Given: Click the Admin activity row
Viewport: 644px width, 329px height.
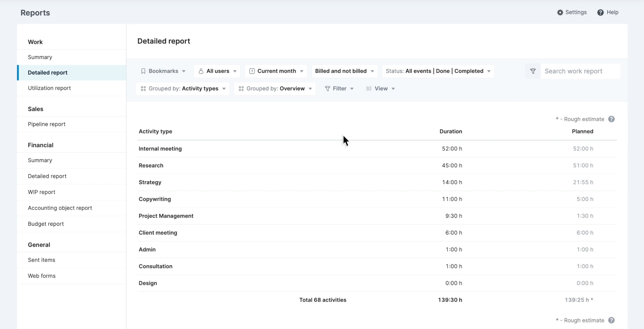Looking at the screenshot, I should 377,249.
